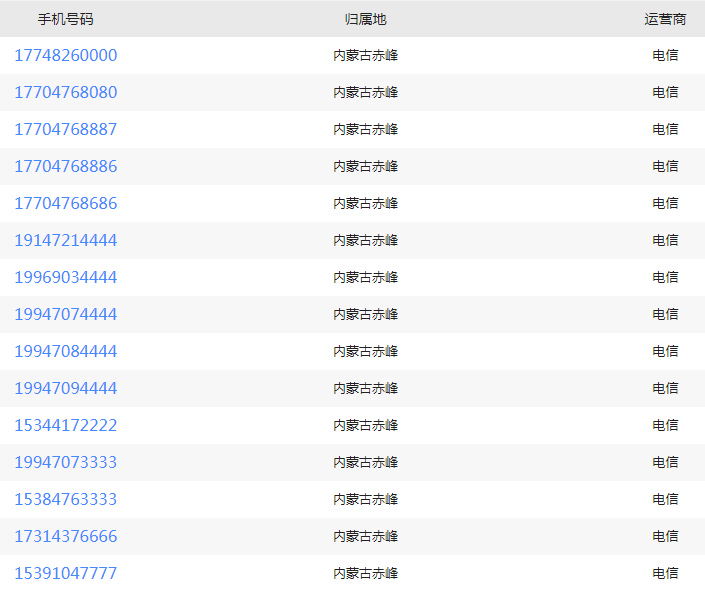Click the 运营商 column header
Image resolution: width=705 pixels, height=589 pixels.
[x=665, y=19]
